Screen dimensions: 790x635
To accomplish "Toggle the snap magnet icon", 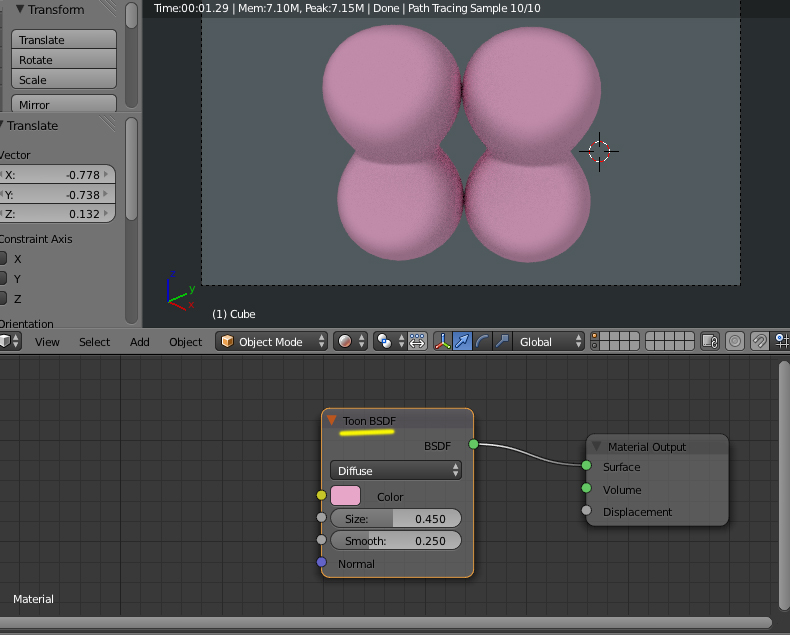I will coord(759,341).
